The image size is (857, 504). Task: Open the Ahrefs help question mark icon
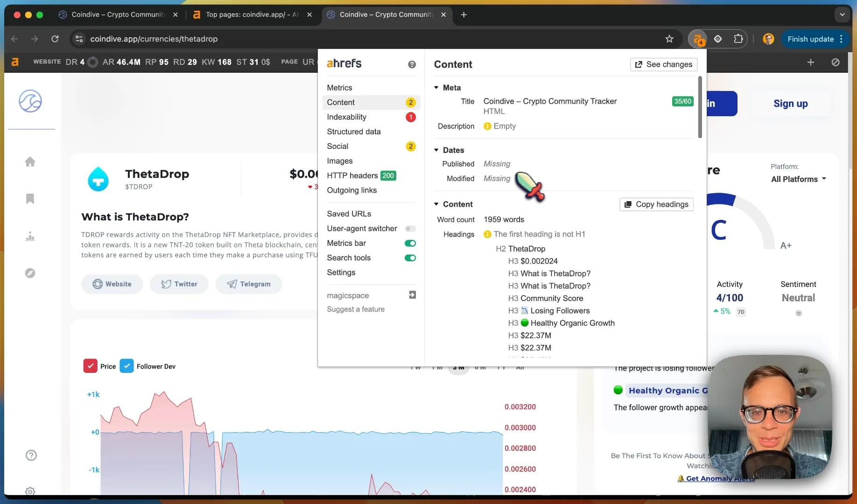click(x=411, y=64)
